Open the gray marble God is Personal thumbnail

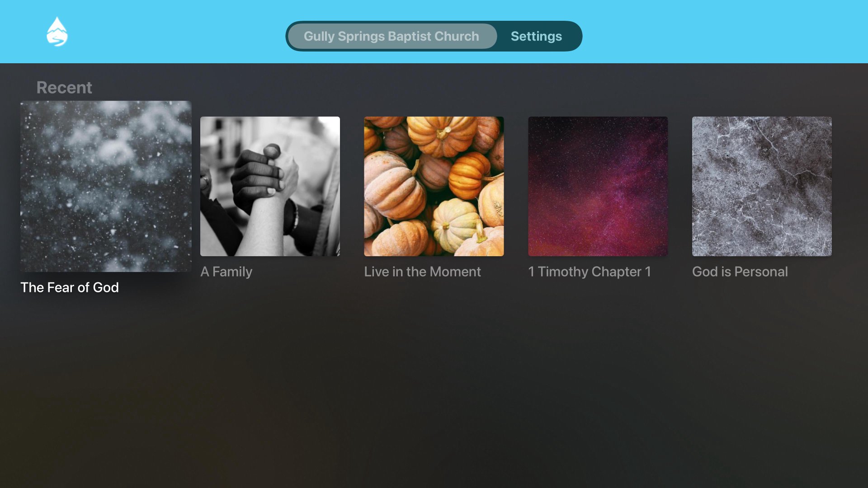(x=762, y=186)
